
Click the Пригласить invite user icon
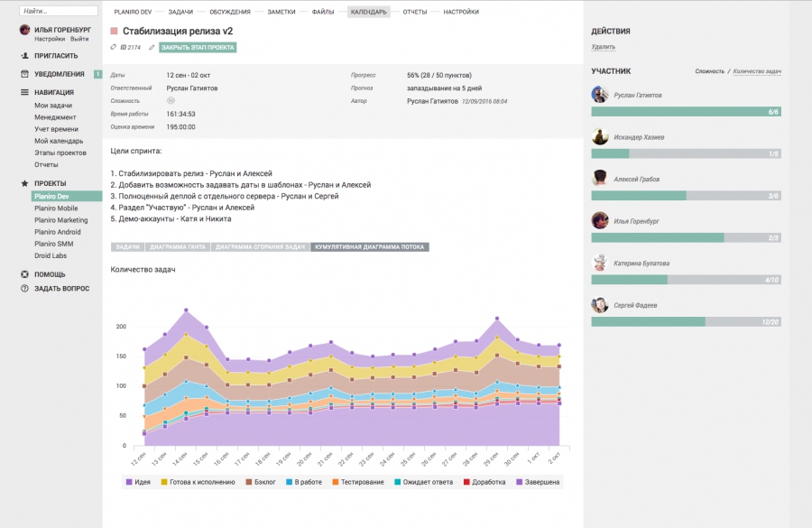[24, 55]
